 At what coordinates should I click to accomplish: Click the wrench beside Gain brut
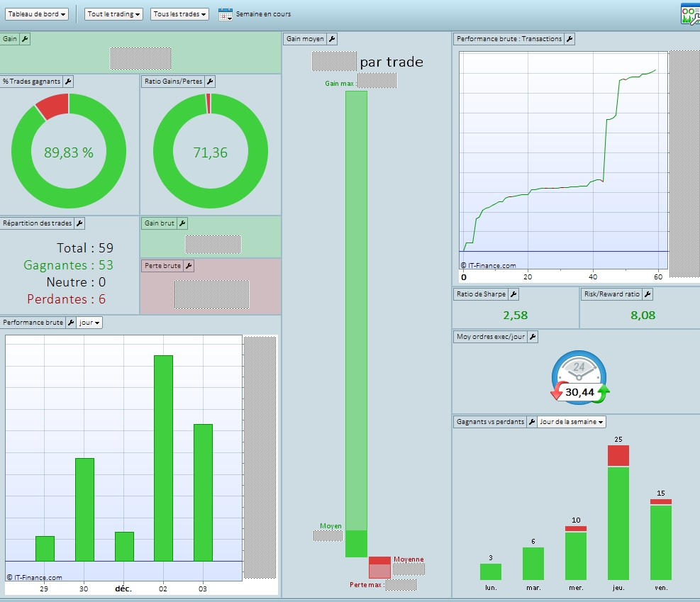click(x=182, y=223)
